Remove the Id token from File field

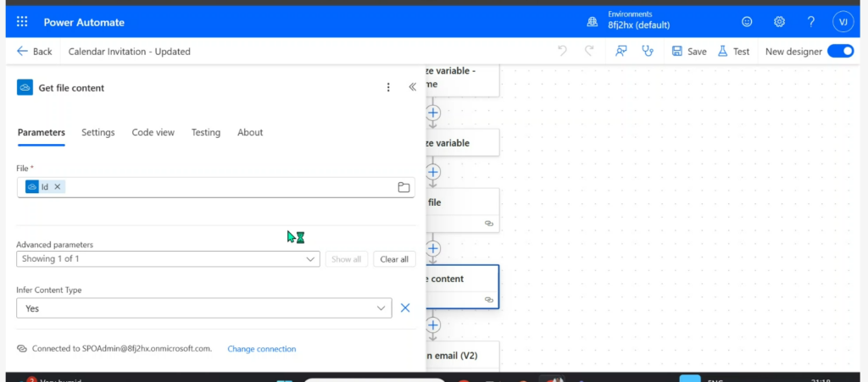[57, 187]
